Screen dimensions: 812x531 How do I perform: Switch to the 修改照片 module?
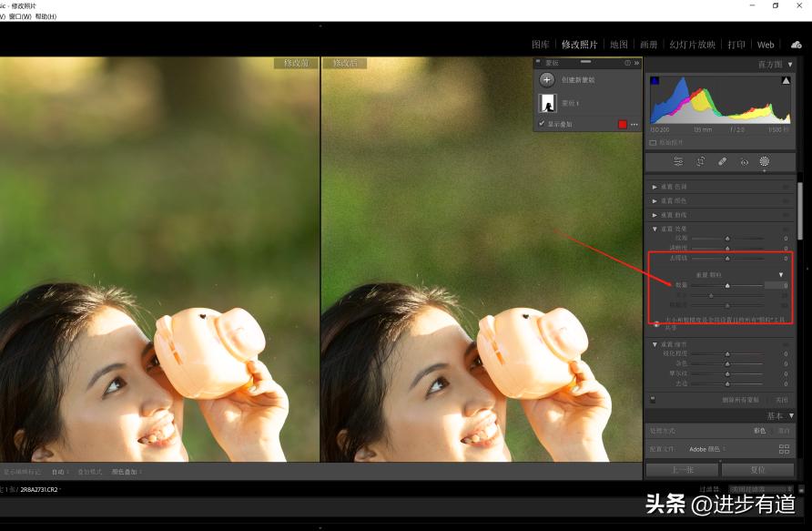click(x=580, y=45)
